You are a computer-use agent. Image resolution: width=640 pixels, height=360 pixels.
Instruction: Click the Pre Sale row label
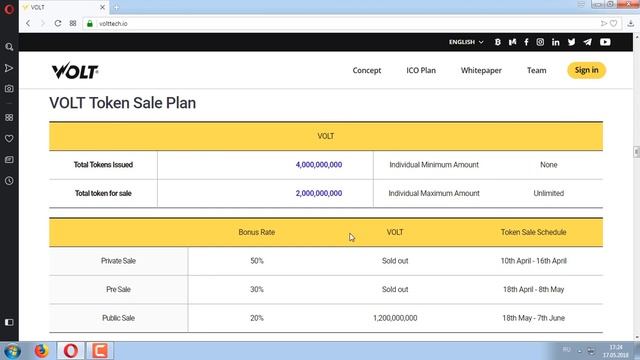coord(118,289)
